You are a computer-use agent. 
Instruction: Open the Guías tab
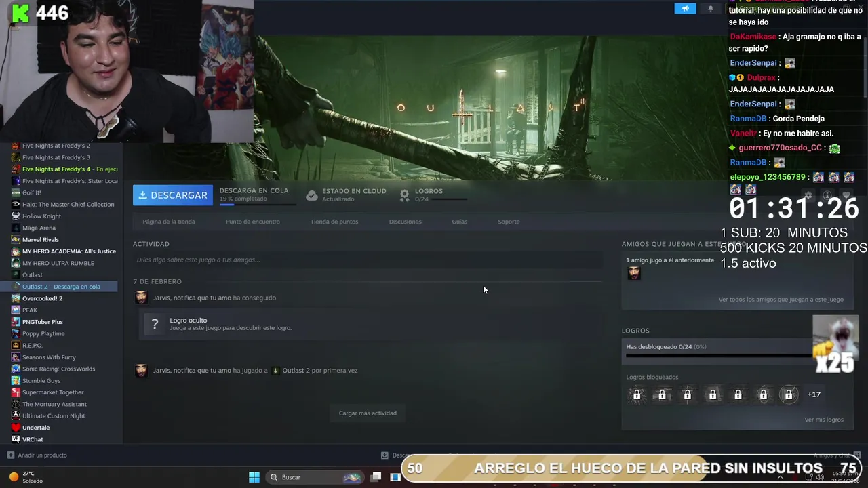tap(459, 222)
